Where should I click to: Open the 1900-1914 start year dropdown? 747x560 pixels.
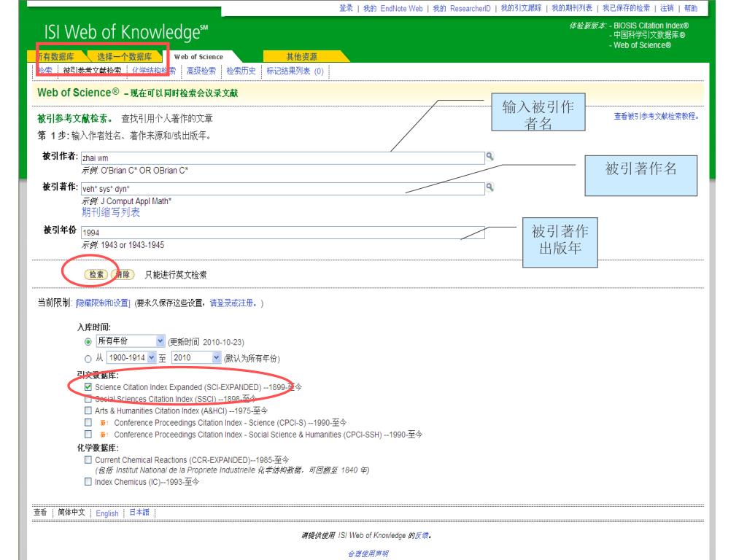(131, 357)
